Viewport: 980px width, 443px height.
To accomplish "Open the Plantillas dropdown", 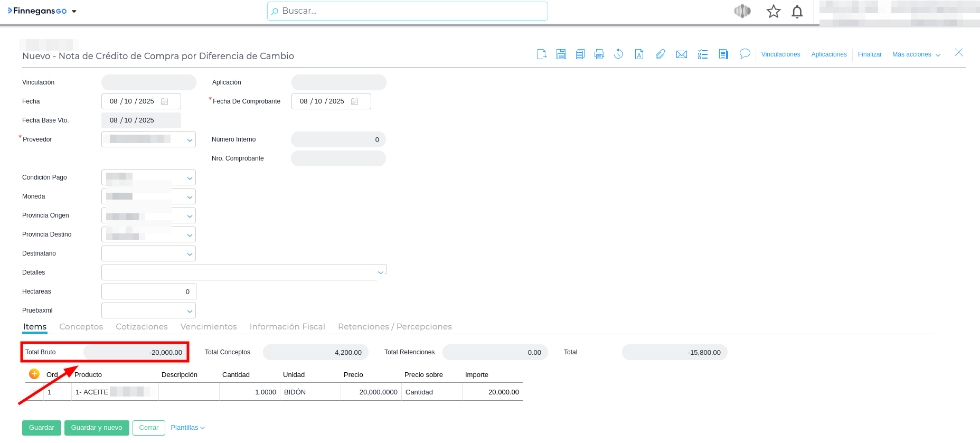I will tap(187, 428).
